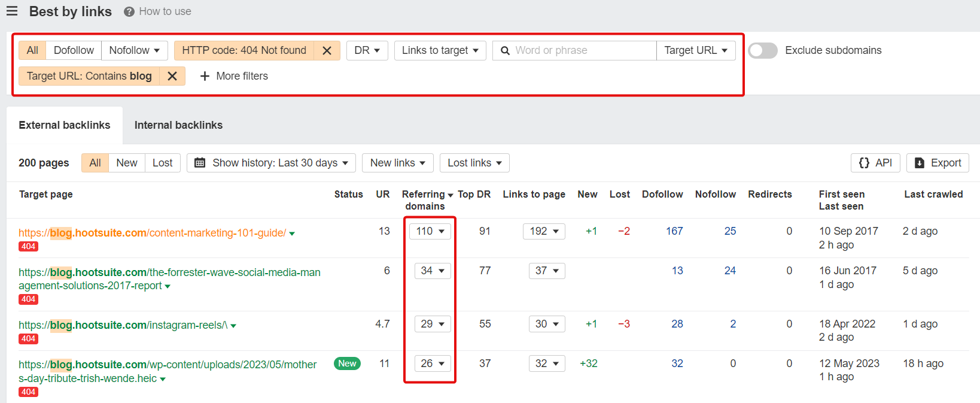Sort by Referring domains column
Image resolution: width=980 pixels, height=403 pixels.
pos(427,200)
